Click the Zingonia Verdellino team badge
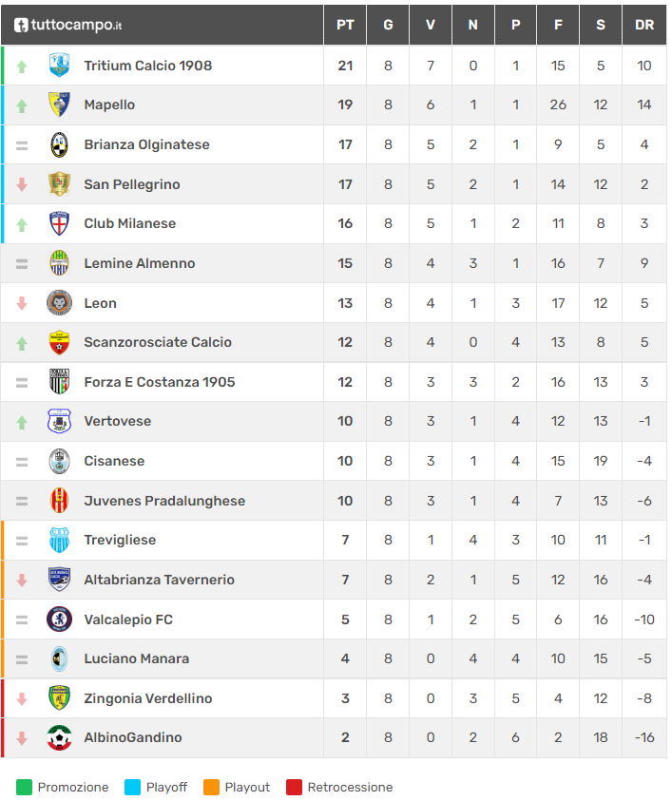Viewport: 672px width, 801px height. [59, 698]
